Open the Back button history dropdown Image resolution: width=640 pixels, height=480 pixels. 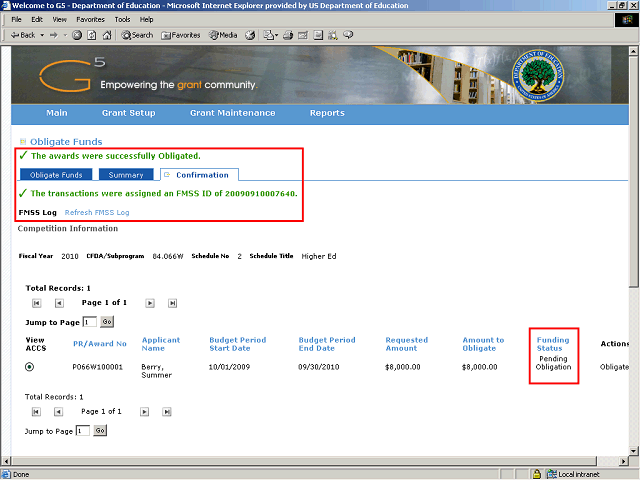coord(42,36)
